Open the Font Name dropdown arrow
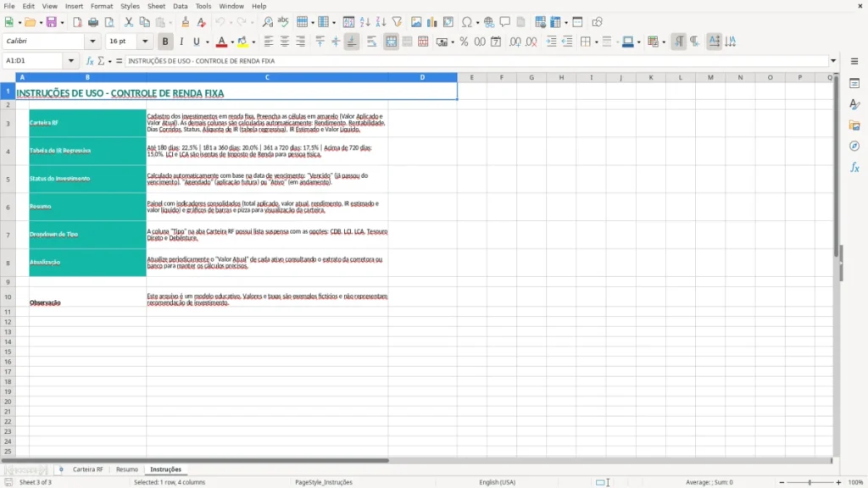Image resolution: width=868 pixels, height=488 pixels. pos(92,41)
